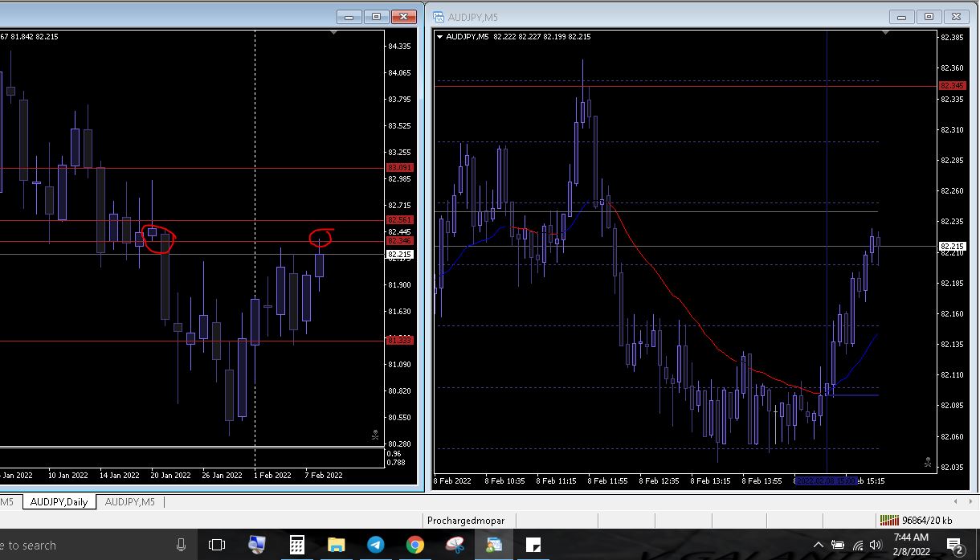Viewport: 980px width, 560px height.
Task: Click the 84.335 price on Daily scale
Action: coord(399,47)
